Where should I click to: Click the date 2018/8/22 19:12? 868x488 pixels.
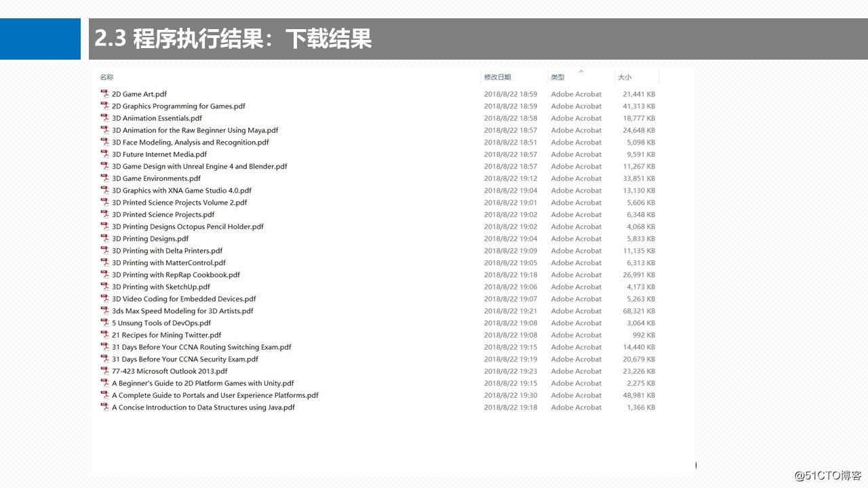tap(511, 178)
